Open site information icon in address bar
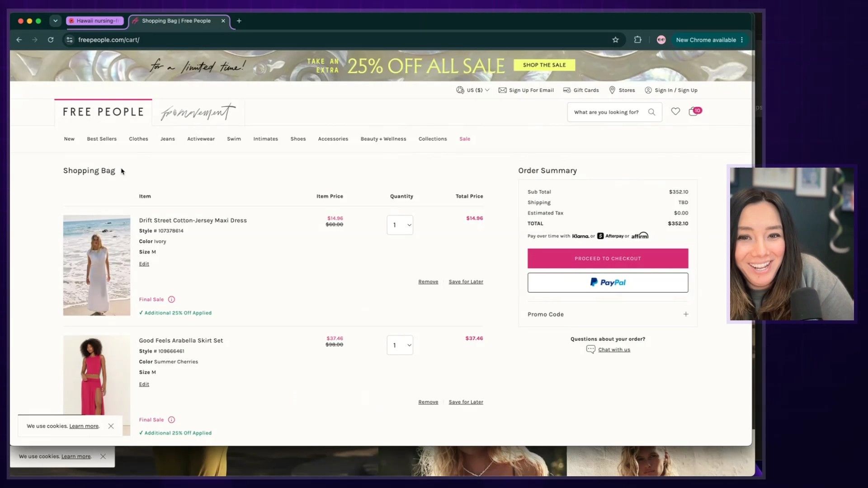Image resolution: width=868 pixels, height=488 pixels. point(69,40)
